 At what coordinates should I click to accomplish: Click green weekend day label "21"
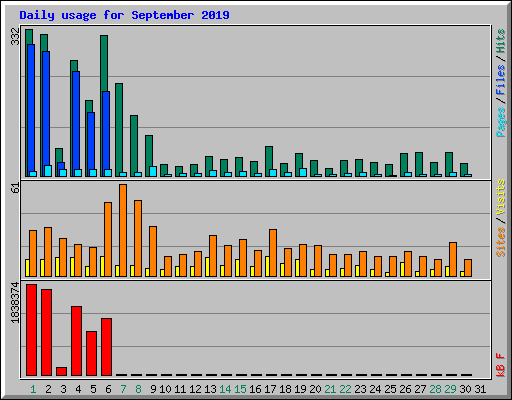pos(330,389)
